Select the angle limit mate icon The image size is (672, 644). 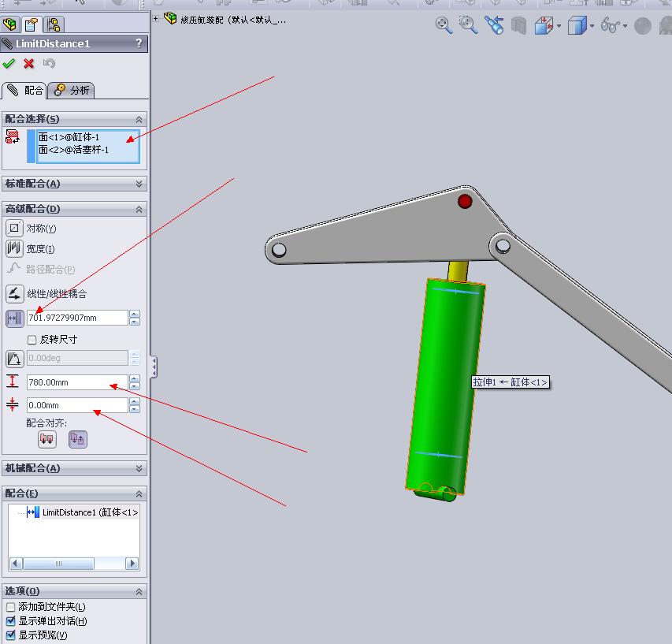[14, 359]
